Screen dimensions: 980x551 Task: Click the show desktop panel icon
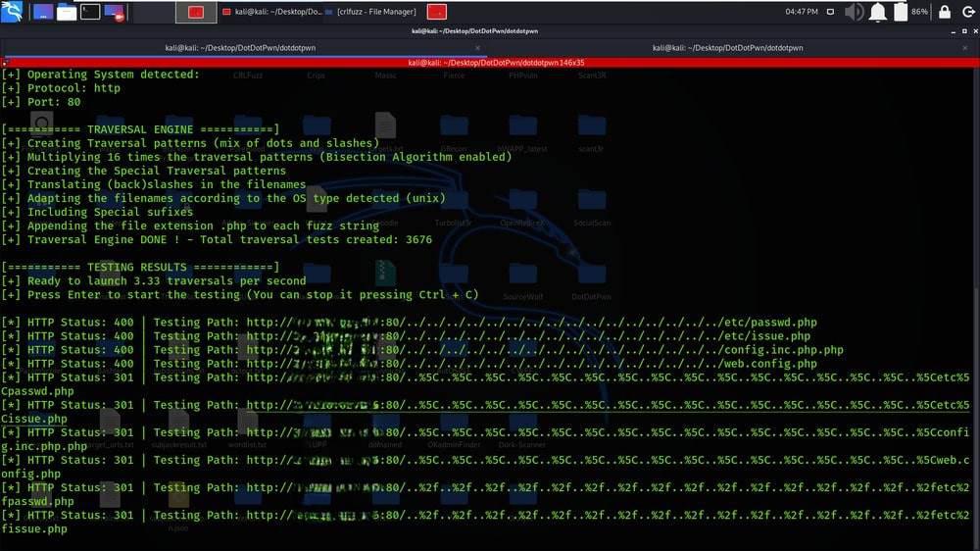click(x=42, y=12)
